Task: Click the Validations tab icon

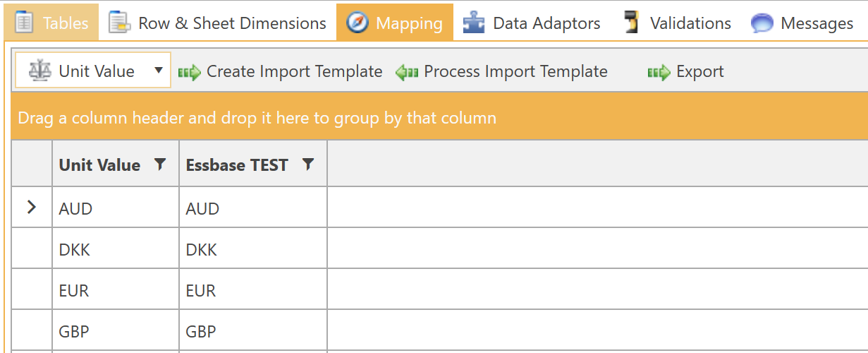Action: click(x=632, y=23)
